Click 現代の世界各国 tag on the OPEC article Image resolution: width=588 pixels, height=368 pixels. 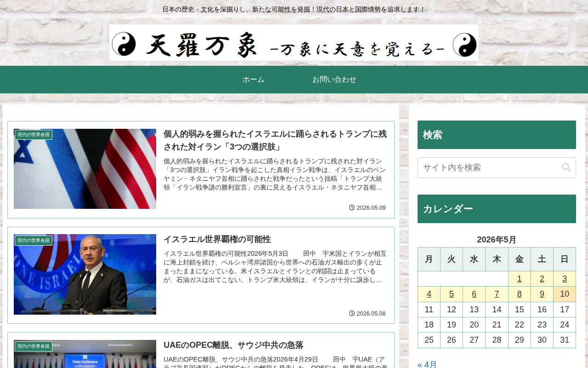34,346
